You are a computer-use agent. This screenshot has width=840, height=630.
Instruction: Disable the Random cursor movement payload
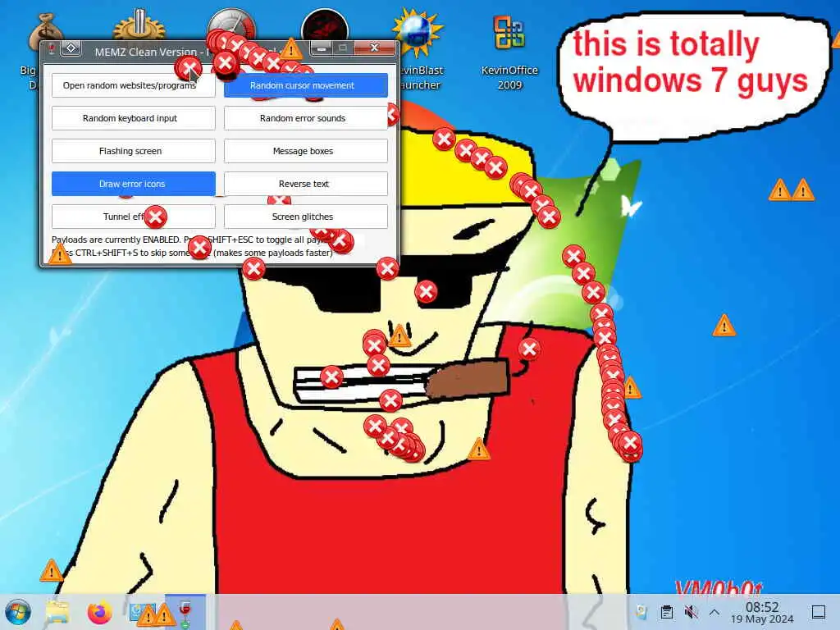point(305,85)
